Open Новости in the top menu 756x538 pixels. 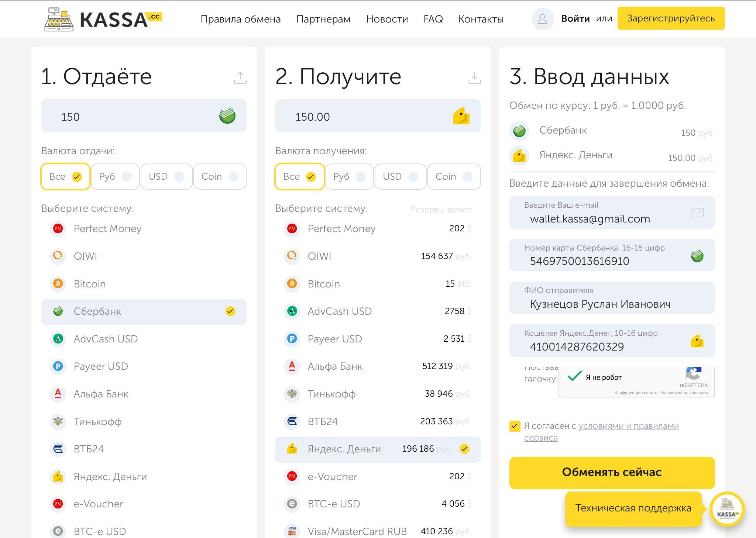click(x=387, y=19)
